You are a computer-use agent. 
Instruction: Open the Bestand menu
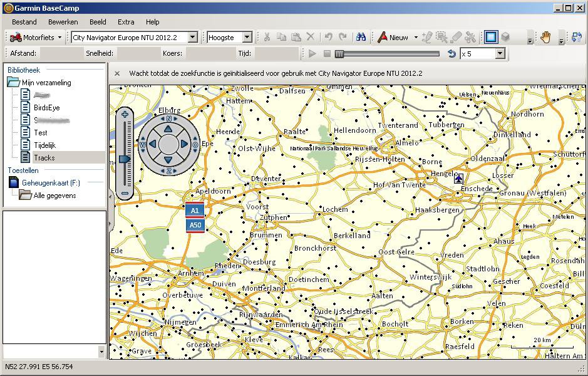click(24, 22)
